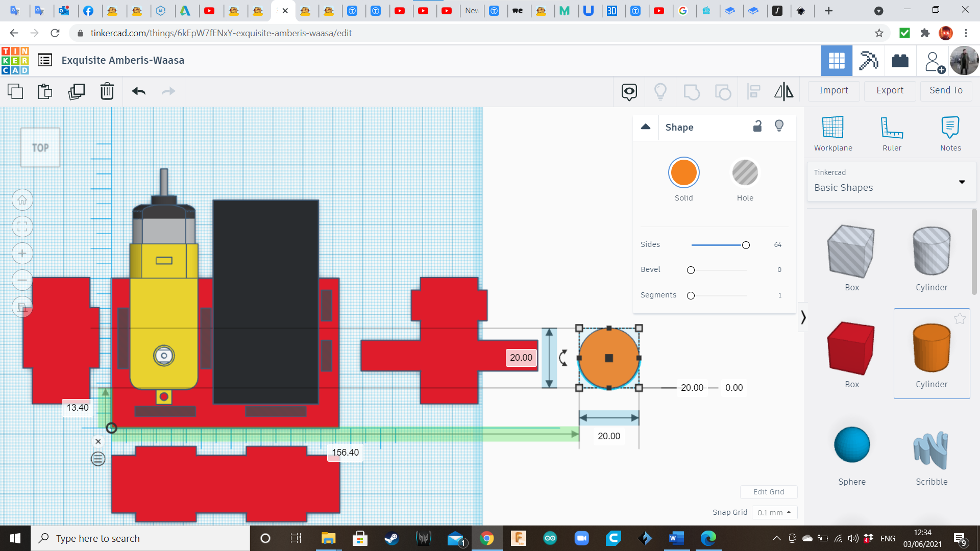Collapse the Shape panel with its chevron
Image resolution: width=980 pixels, height=551 pixels.
tap(645, 127)
